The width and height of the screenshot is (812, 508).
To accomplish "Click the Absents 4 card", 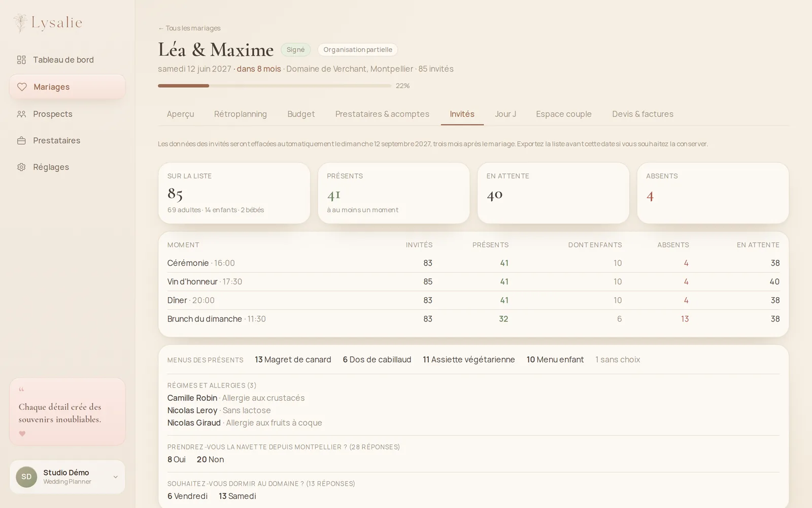I will [713, 193].
